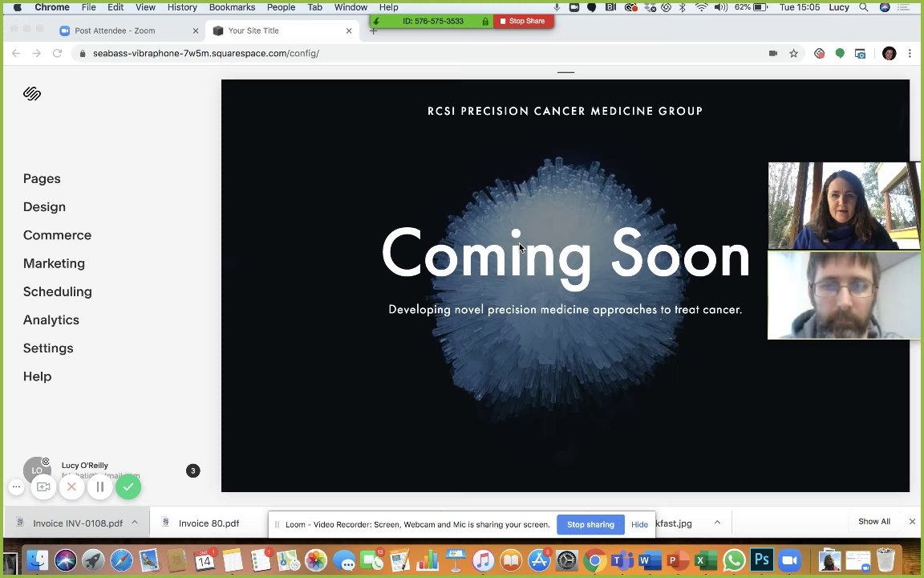Expand options for Invoice INV-0108.pdf
The image size is (924, 578).
(135, 523)
